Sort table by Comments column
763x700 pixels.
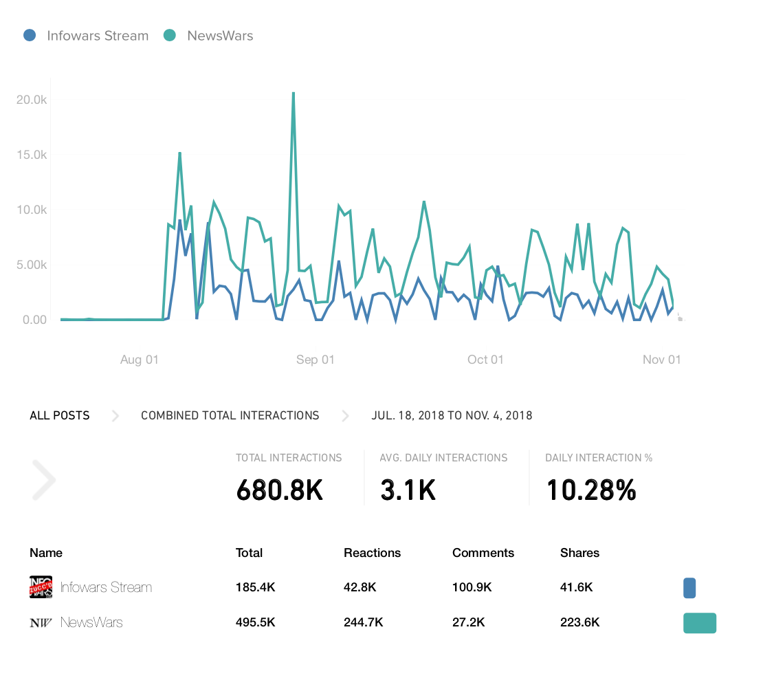[x=483, y=552]
